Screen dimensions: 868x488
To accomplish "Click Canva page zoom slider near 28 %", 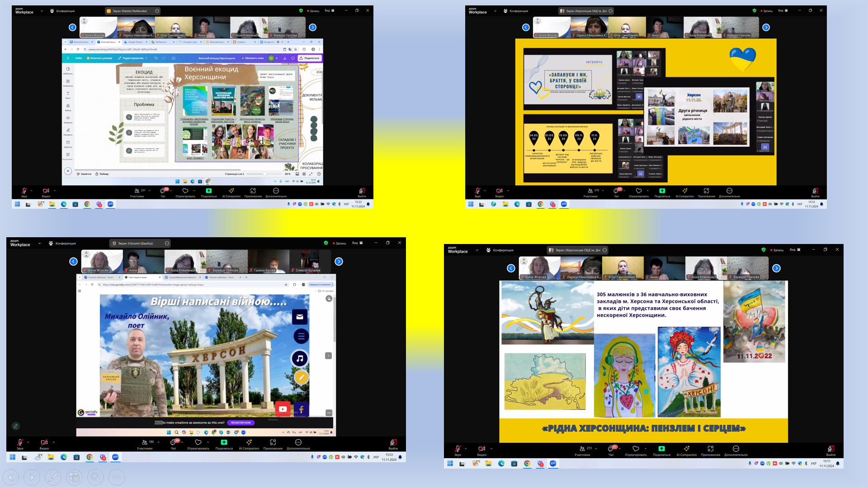I will [x=264, y=174].
